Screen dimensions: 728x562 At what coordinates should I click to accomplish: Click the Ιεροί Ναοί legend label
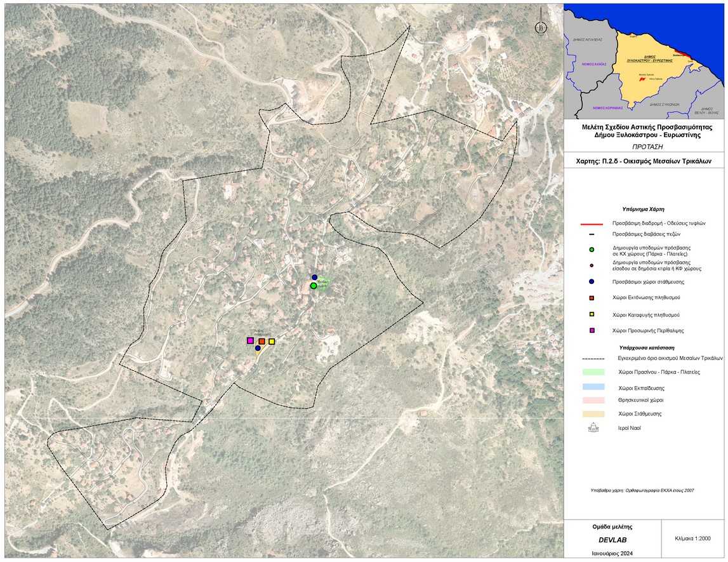coord(629,428)
